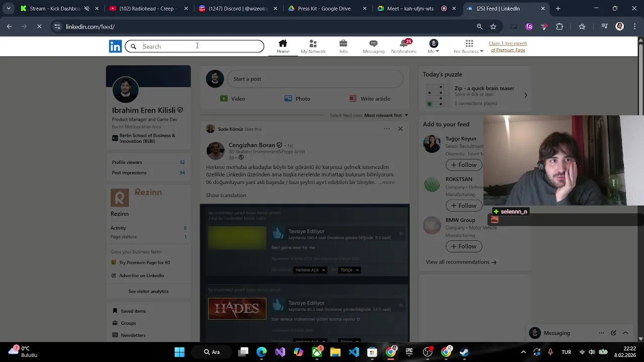The height and width of the screenshot is (362, 644).
Task: Open browser extensions puzzle icon
Action: tap(559, 27)
